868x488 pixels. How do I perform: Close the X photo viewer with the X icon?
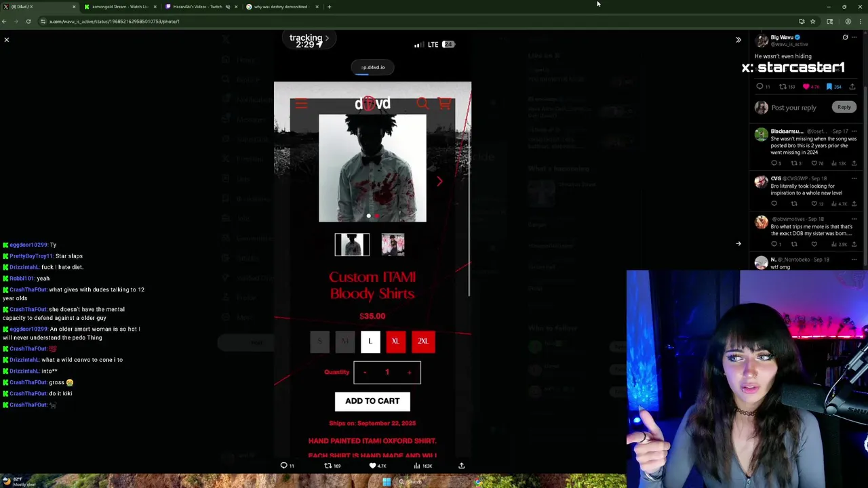coord(7,40)
